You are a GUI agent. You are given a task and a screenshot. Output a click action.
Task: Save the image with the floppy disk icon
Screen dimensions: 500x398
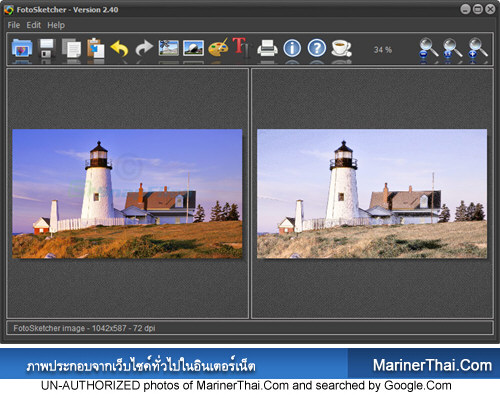pyautogui.click(x=47, y=48)
